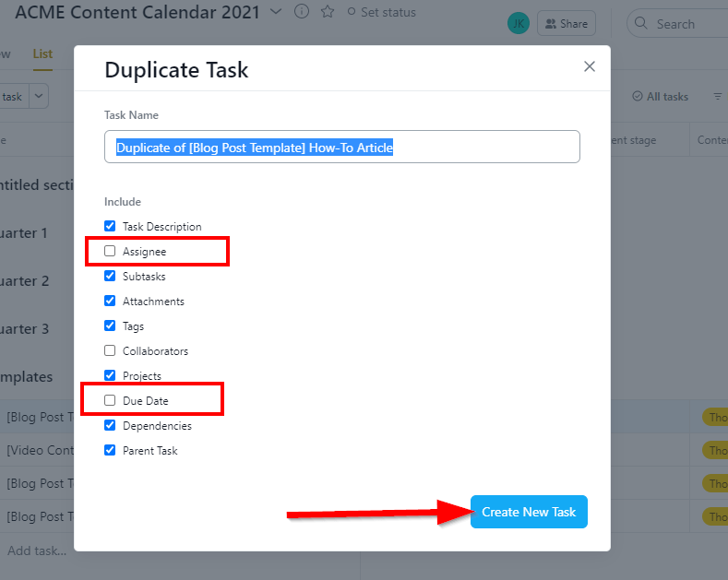Image resolution: width=728 pixels, height=580 pixels.
Task: Click the Untitled section heading
Action: pos(37,185)
